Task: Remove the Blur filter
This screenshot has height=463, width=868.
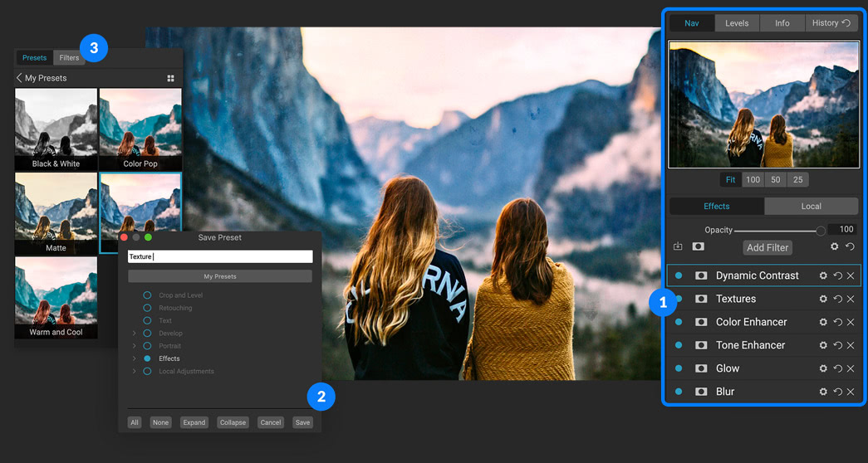Action: coord(851,392)
